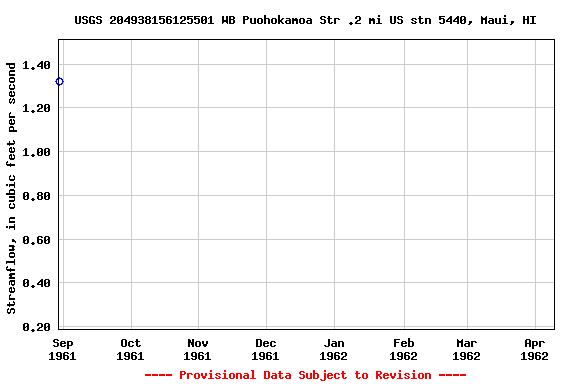Click the chart title starting 'USGS 204938156125501'

(x=305, y=20)
